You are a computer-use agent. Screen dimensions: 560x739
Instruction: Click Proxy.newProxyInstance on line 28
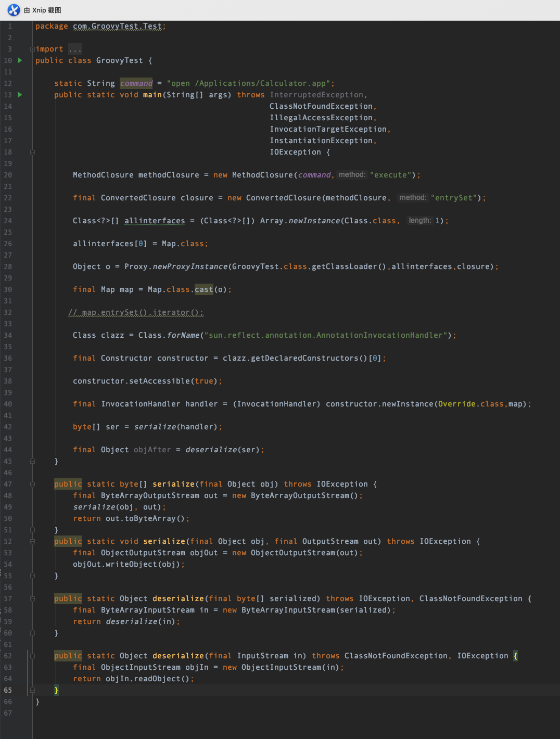point(176,266)
